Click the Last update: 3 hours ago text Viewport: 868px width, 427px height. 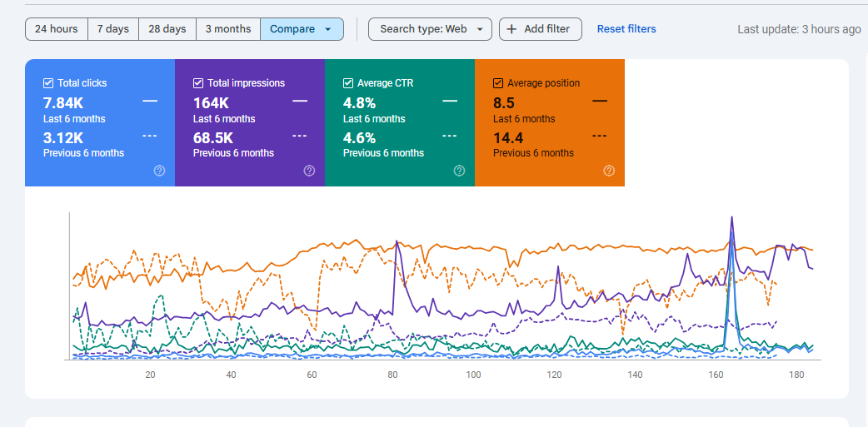point(799,29)
